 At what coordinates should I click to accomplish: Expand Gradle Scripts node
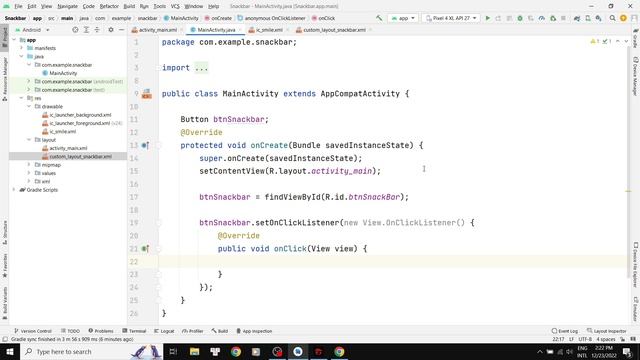pos(14,189)
